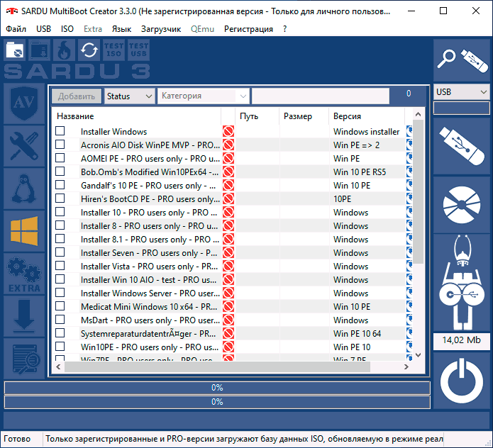Open the Загрузчик menu
This screenshot has width=493, height=448.
click(x=160, y=29)
